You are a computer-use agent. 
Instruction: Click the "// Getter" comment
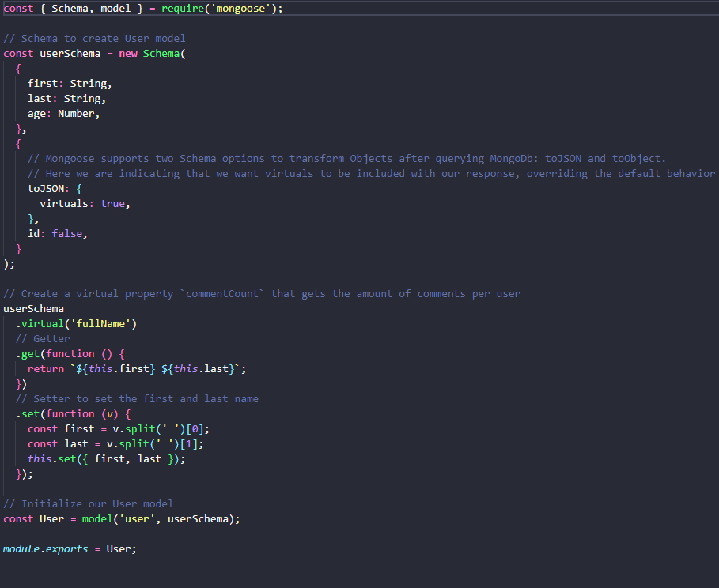click(x=43, y=339)
